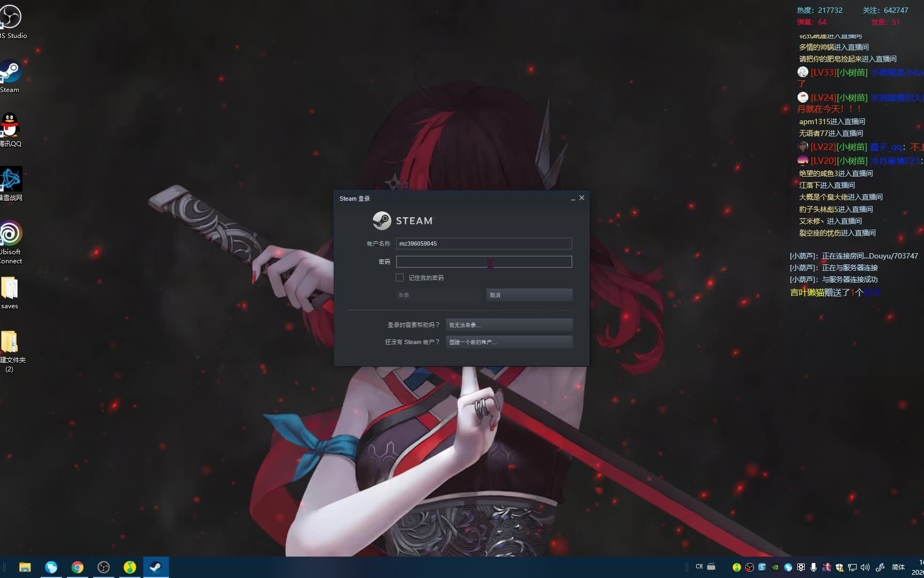The height and width of the screenshot is (578, 924).
Task: Click chat line apm1315进入直播间
Action: [832, 121]
